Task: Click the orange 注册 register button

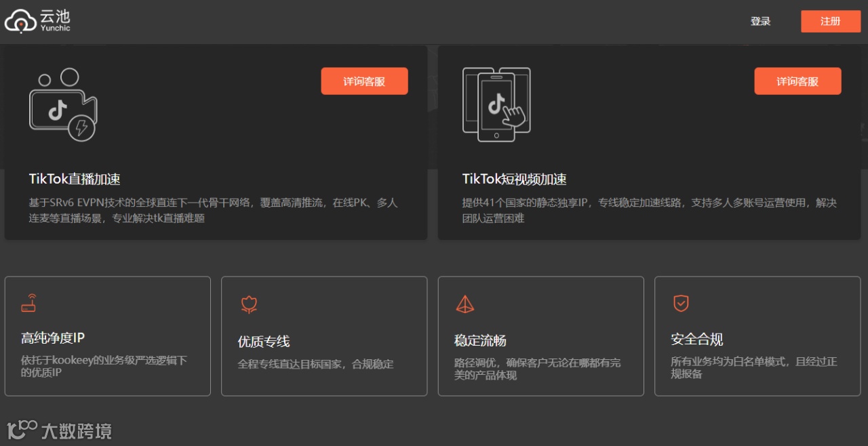Action: click(830, 21)
